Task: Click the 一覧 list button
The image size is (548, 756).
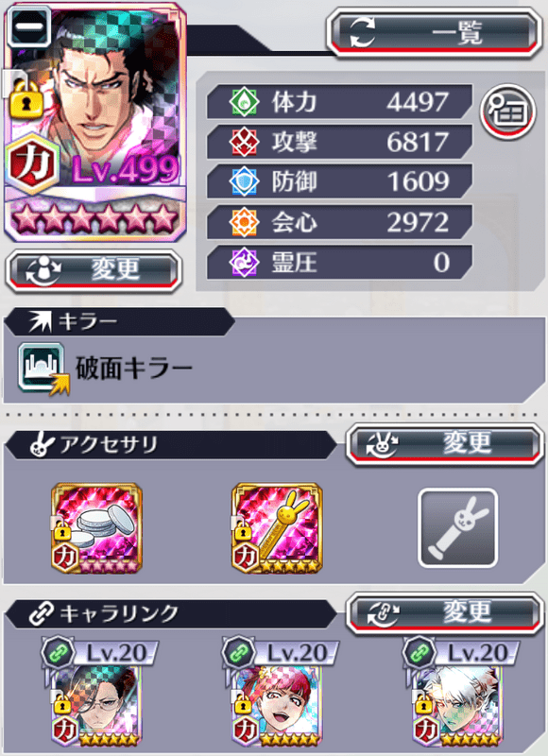Action: [x=434, y=33]
